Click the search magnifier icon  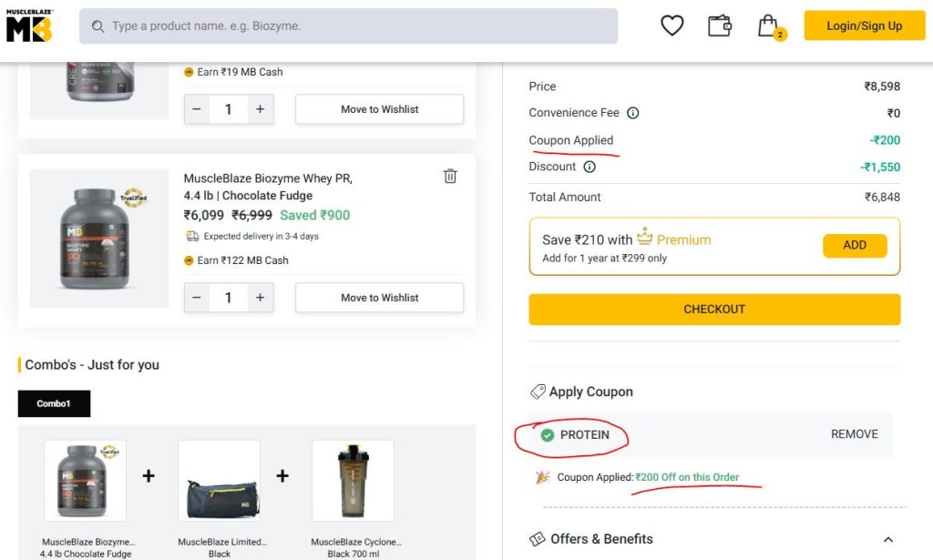pyautogui.click(x=97, y=26)
